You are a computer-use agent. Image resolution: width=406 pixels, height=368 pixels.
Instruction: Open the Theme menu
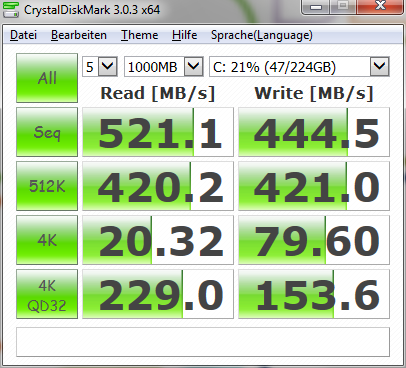click(x=139, y=35)
